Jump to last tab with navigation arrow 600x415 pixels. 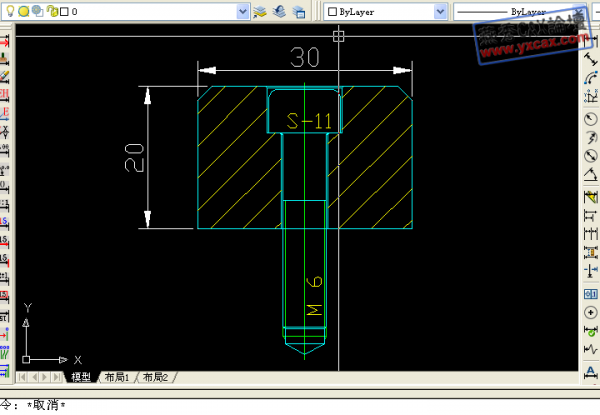[x=57, y=378]
